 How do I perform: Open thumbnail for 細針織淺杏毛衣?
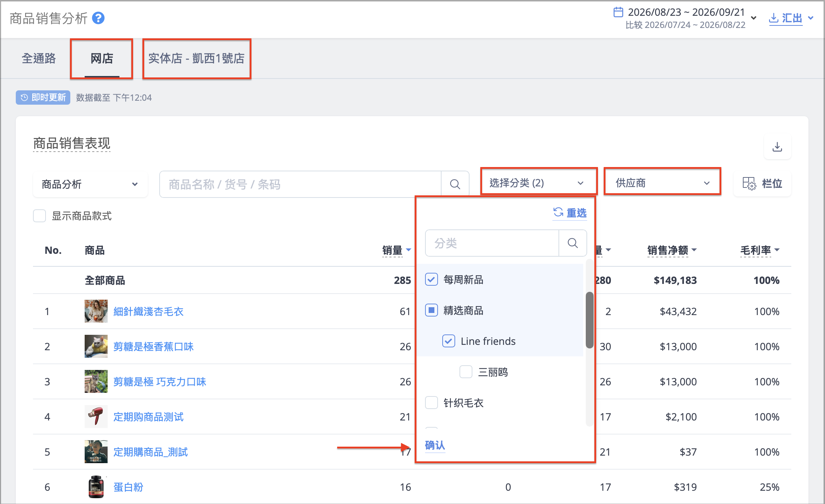(96, 311)
